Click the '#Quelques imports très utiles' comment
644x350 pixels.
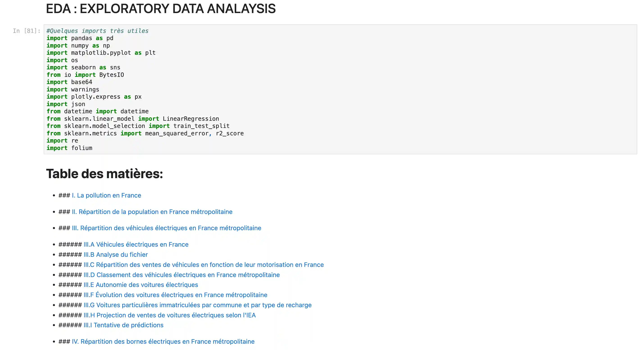[x=98, y=31]
